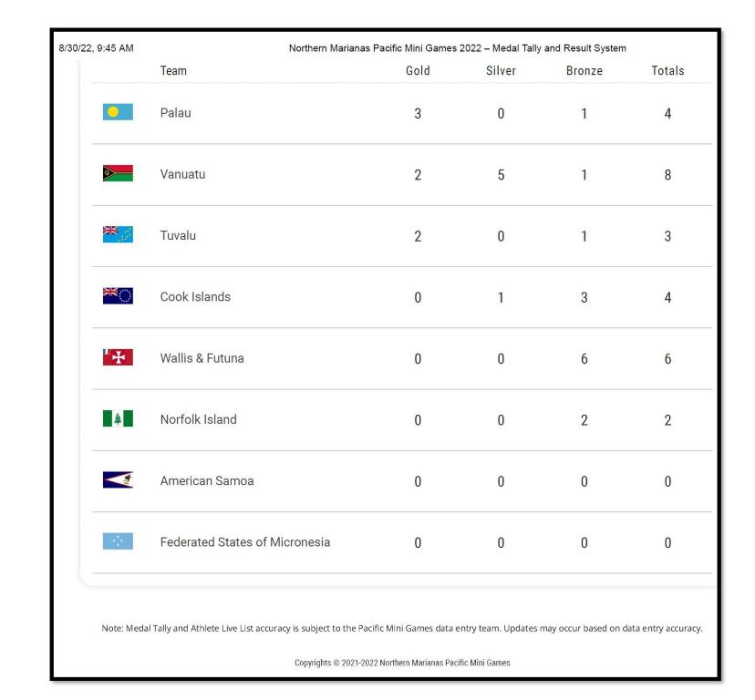Select the Totals column header

click(x=667, y=70)
